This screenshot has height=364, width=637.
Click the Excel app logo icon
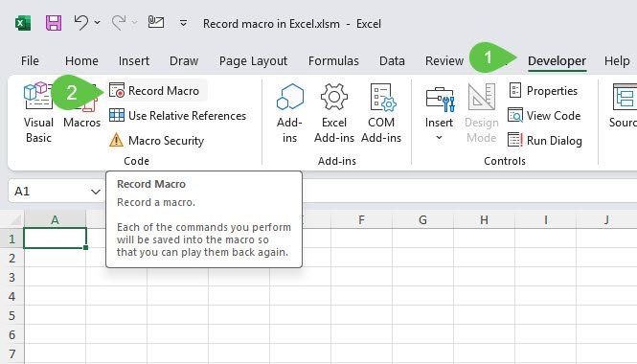coord(23,23)
